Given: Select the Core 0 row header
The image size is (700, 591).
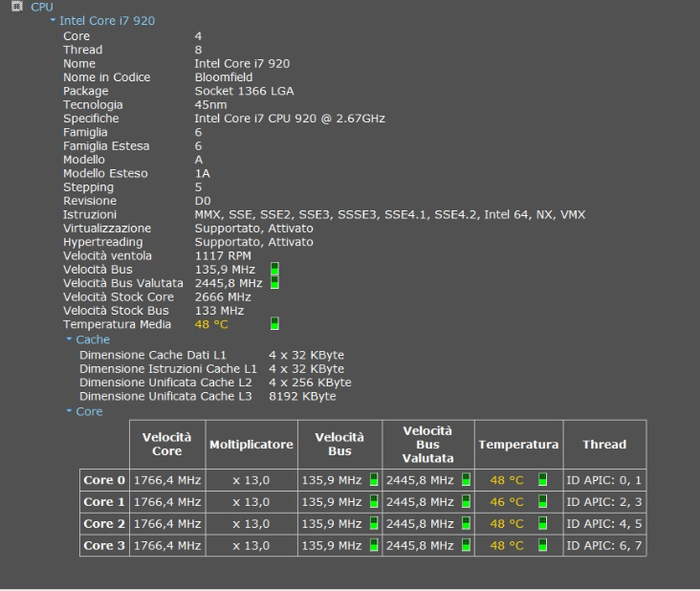Looking at the screenshot, I should coord(104,480).
